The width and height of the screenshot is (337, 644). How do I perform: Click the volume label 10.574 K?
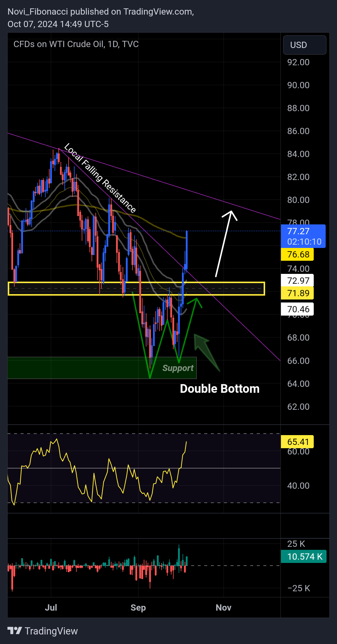click(x=304, y=556)
